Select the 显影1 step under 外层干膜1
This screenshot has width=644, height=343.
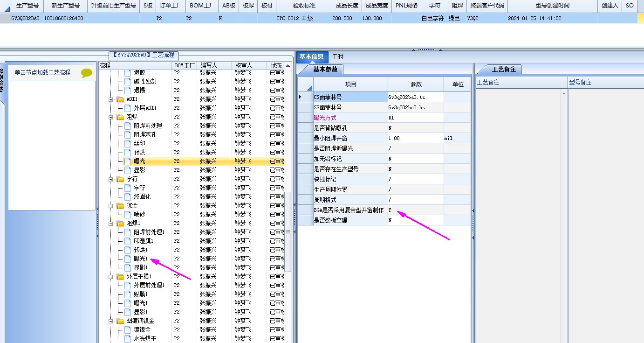[141, 312]
